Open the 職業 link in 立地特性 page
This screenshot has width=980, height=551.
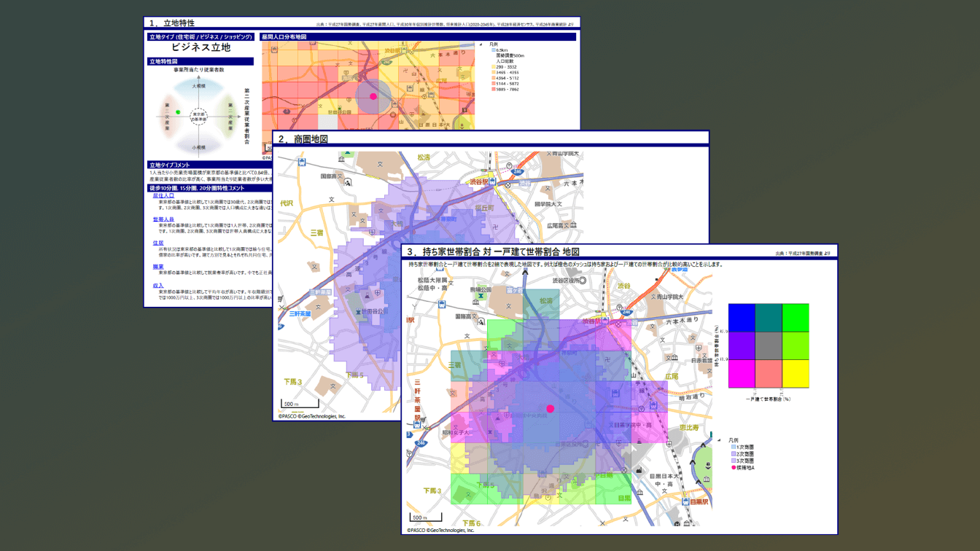tap(158, 266)
